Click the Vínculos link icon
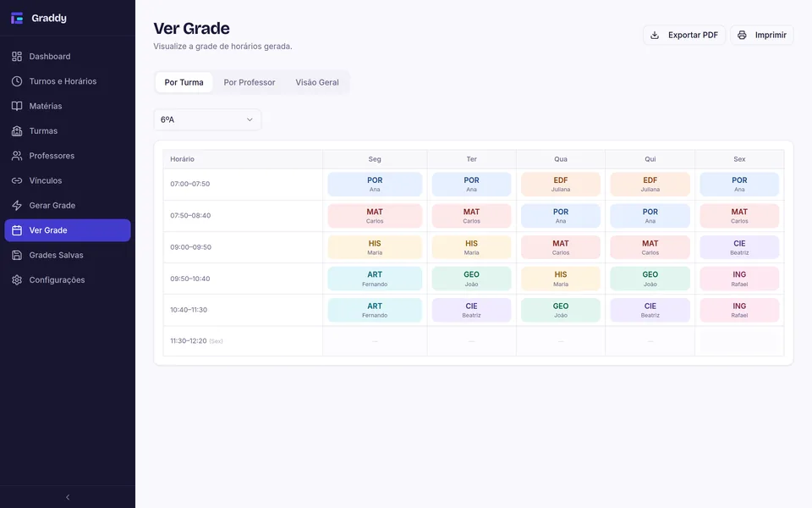Screen dimensions: 812x508 click(17, 181)
